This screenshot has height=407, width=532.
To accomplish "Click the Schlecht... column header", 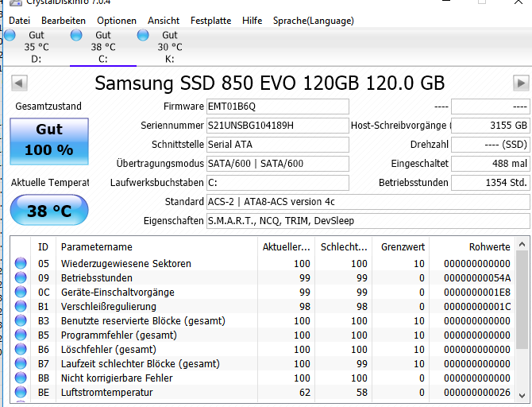I will coord(343,247).
